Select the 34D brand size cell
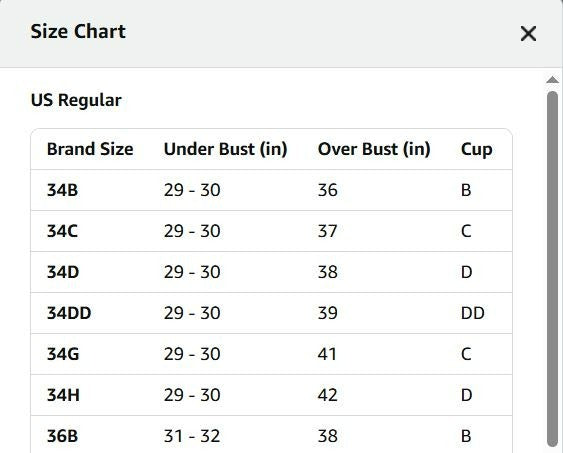563x453 pixels. [63, 272]
